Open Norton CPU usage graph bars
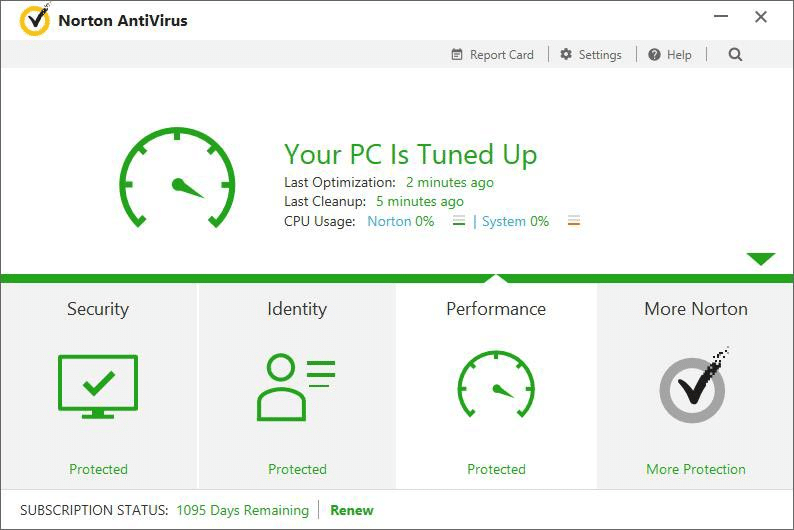Viewport: 794px width, 530px height. click(459, 221)
